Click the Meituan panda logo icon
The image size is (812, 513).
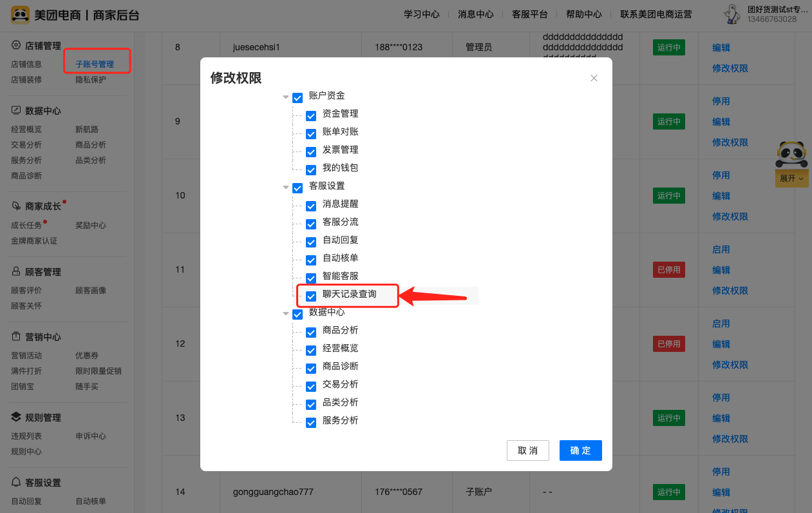21,15
